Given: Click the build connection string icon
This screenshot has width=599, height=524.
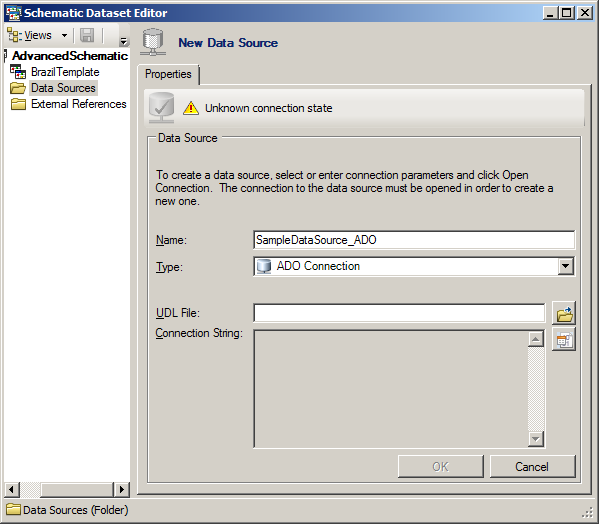Looking at the screenshot, I should tap(564, 340).
